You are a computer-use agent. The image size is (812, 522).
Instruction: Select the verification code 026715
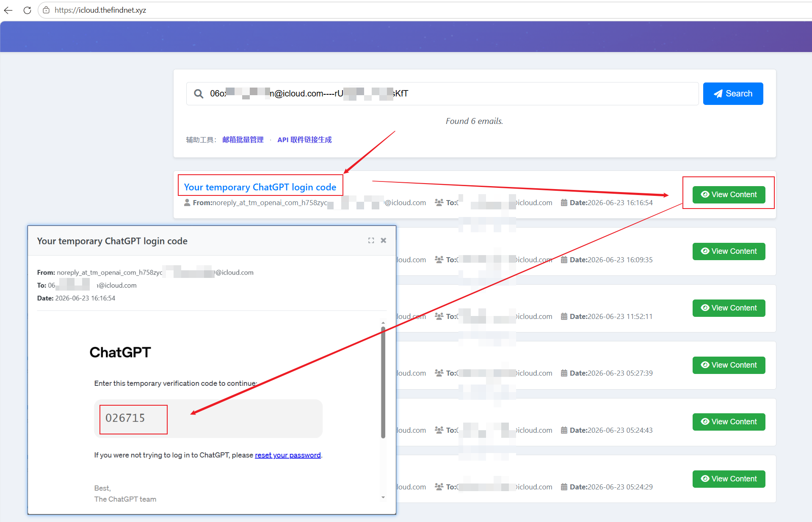(125, 418)
